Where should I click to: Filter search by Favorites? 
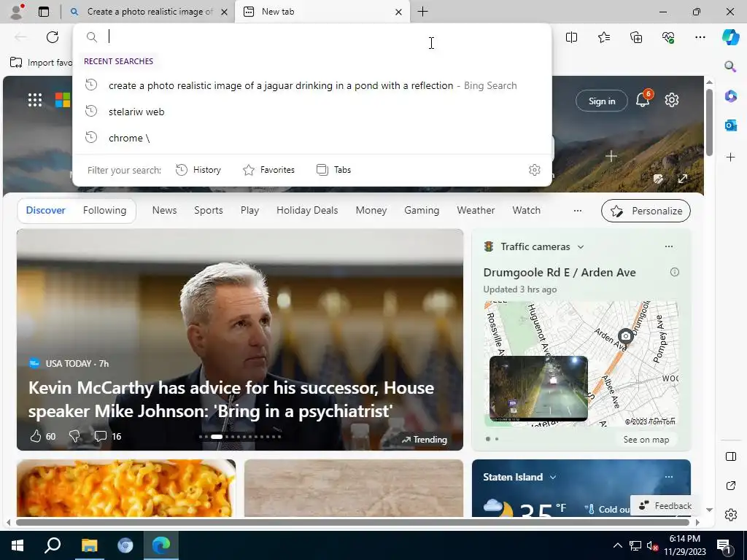(269, 170)
